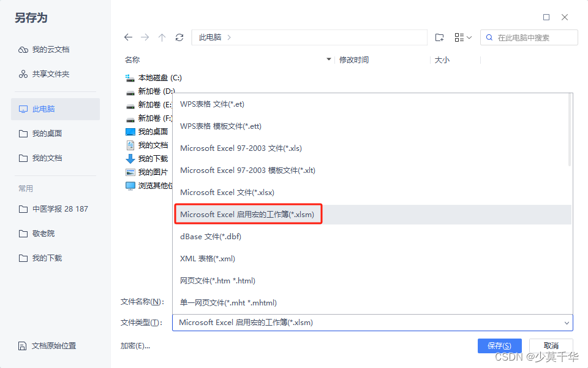Select 浏览其他位置 entry in file list

[149, 186]
